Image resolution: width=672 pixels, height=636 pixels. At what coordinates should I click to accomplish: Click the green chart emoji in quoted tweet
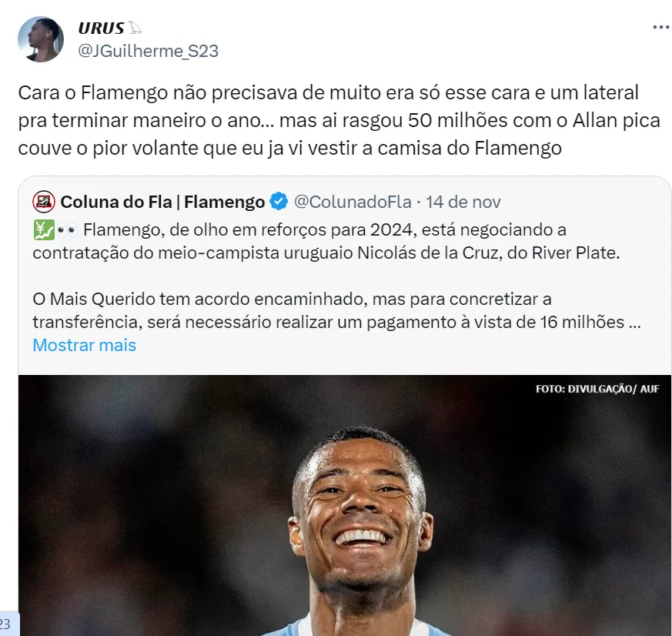coord(44,230)
